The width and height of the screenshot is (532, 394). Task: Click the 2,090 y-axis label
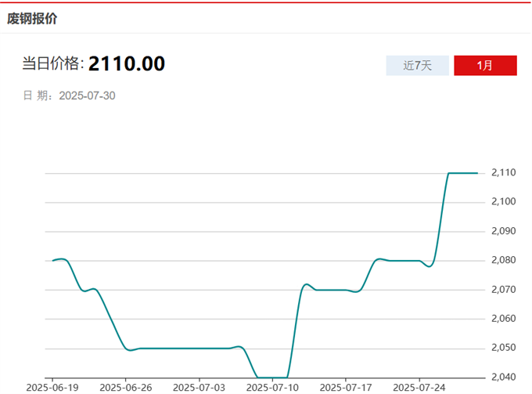click(503, 231)
